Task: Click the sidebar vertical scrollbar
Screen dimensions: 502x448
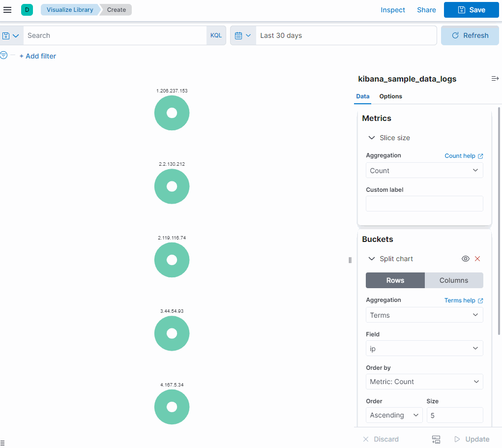Action: coord(499,221)
